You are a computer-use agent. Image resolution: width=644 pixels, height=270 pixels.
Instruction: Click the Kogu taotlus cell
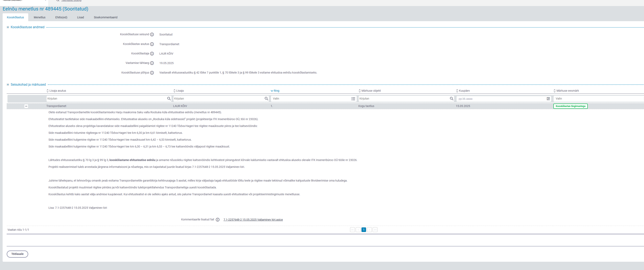pyautogui.click(x=366, y=106)
